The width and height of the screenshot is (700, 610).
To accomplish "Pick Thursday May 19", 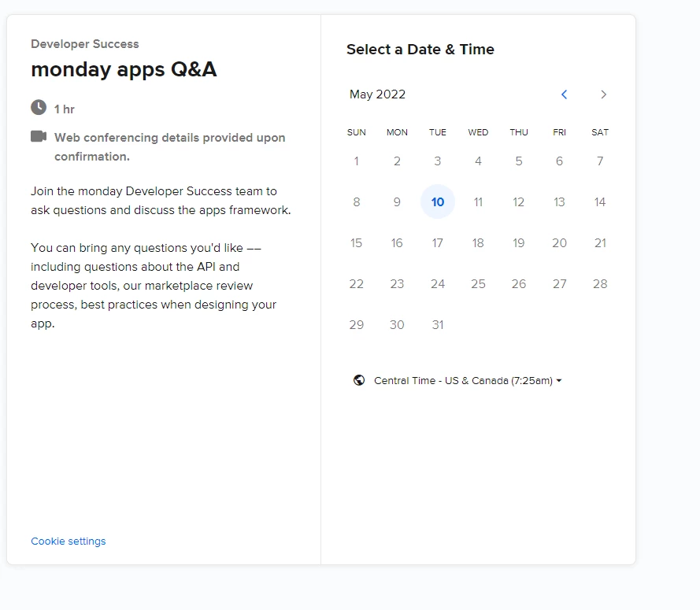I will click(x=519, y=243).
